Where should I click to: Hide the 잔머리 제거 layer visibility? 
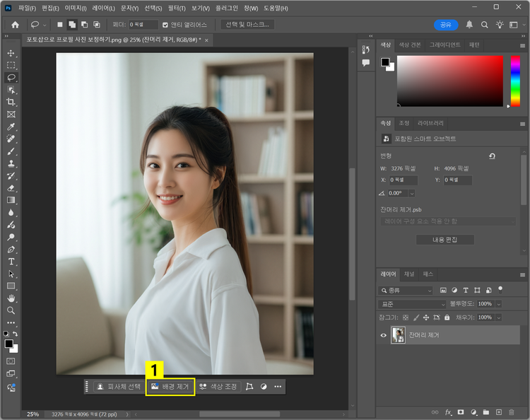point(384,335)
